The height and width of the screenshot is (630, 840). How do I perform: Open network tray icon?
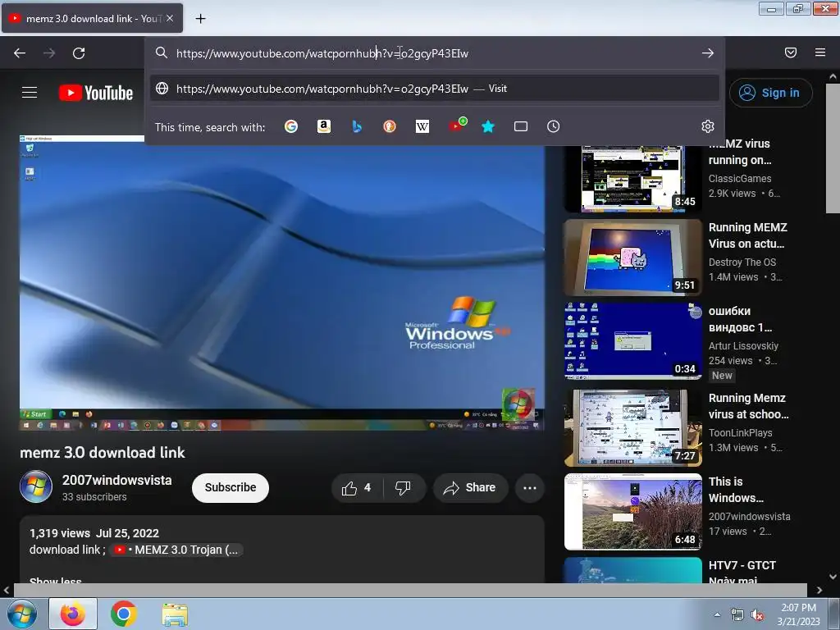737,615
